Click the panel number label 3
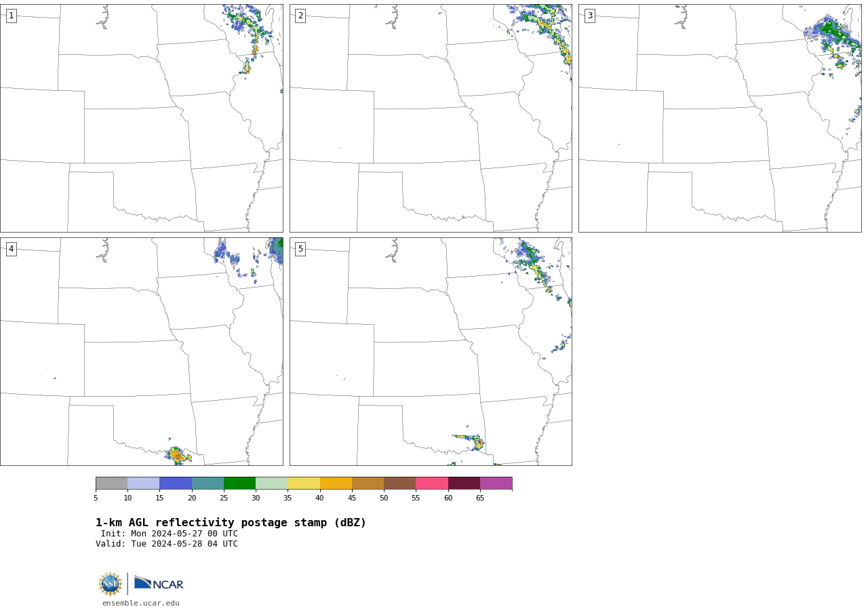The image size is (868, 611). [590, 16]
